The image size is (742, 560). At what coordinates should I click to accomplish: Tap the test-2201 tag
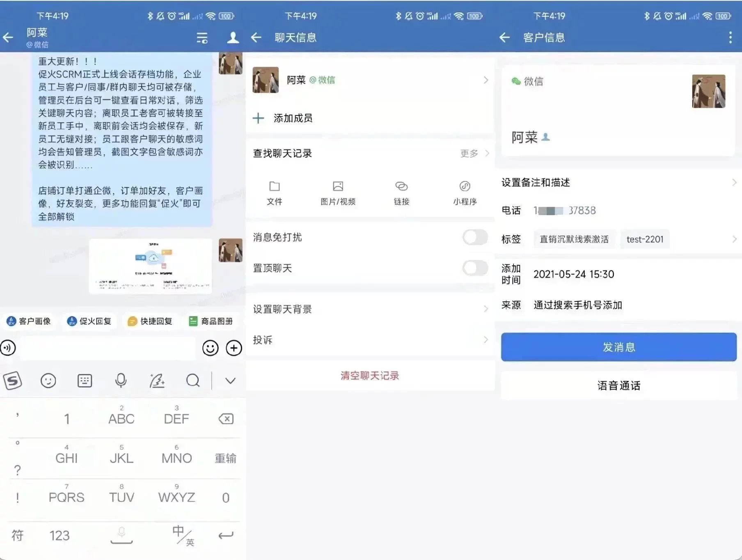(x=645, y=239)
